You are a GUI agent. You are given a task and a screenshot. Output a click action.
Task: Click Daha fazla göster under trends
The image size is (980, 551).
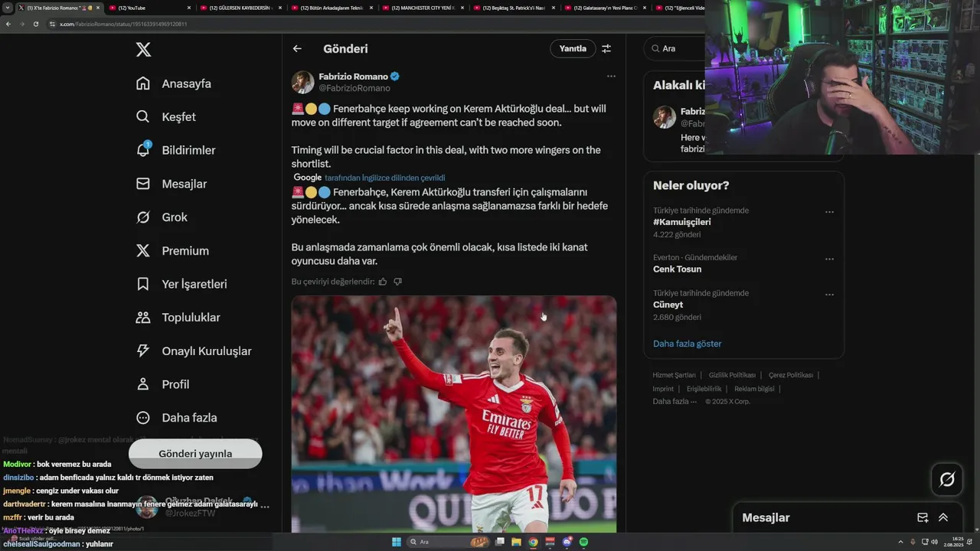click(688, 344)
